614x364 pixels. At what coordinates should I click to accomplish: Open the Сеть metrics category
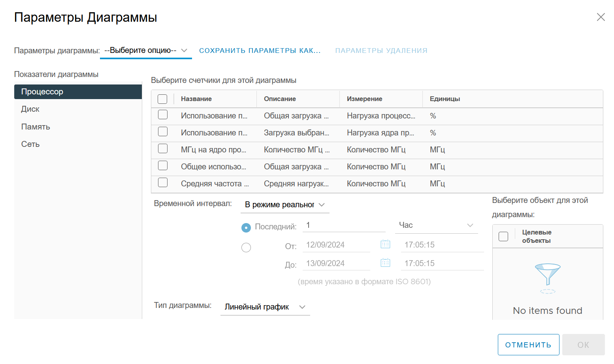pyautogui.click(x=78, y=144)
